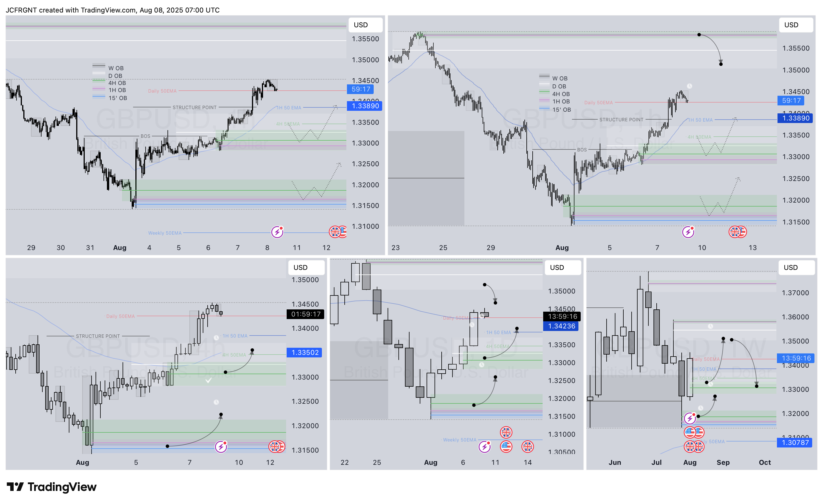Click the 01:59:17 countdown in bottom-left chart
The width and height of the screenshot is (823, 504).
(305, 314)
